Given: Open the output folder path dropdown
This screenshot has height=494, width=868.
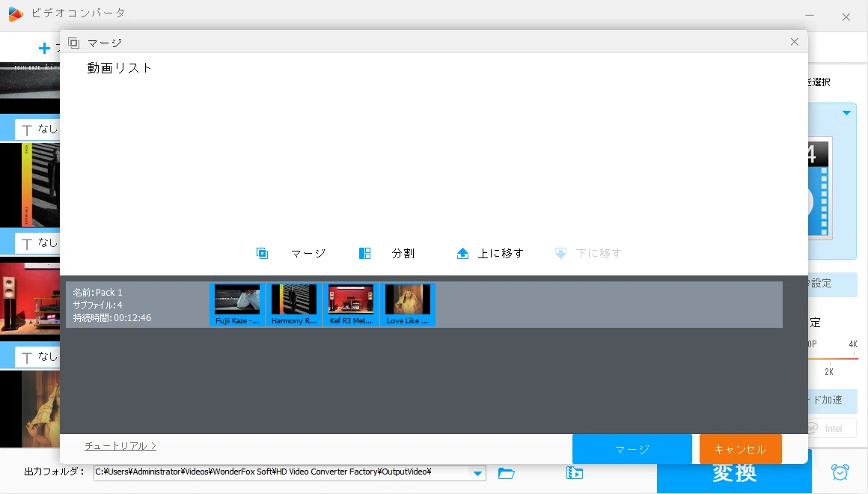Looking at the screenshot, I should pos(477,473).
